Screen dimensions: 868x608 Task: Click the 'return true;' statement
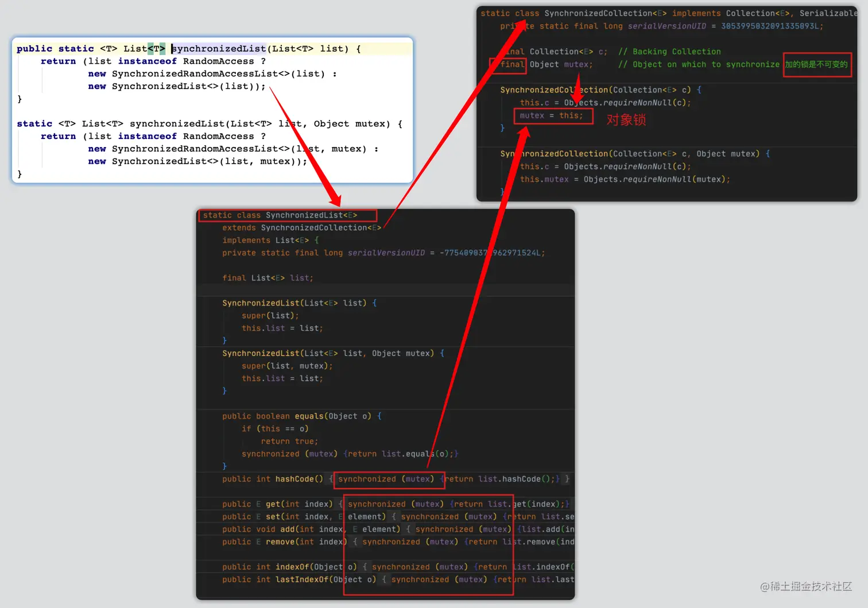point(289,442)
